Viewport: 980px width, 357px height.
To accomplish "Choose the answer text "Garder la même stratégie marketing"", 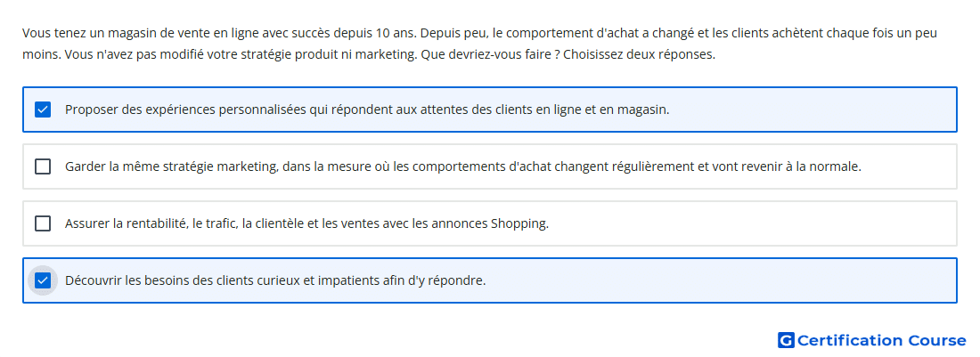I will coord(463,166).
